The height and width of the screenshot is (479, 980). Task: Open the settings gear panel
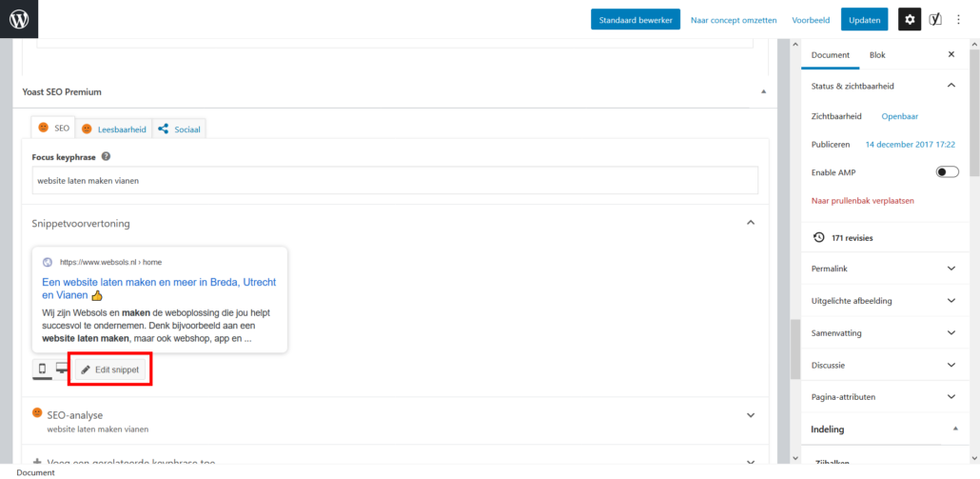pyautogui.click(x=910, y=19)
